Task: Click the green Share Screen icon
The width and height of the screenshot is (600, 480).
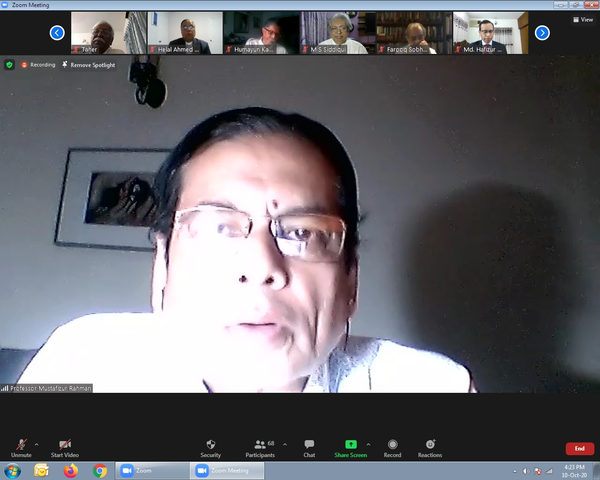Action: click(350, 443)
